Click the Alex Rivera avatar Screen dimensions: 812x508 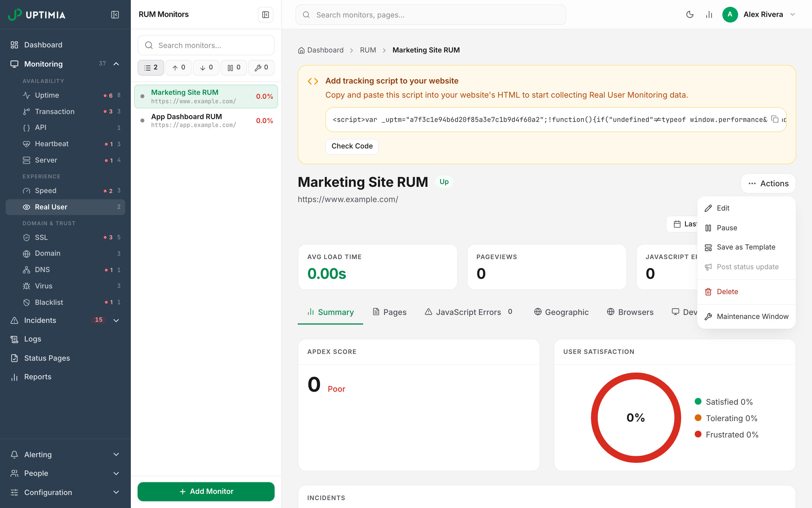click(730, 14)
